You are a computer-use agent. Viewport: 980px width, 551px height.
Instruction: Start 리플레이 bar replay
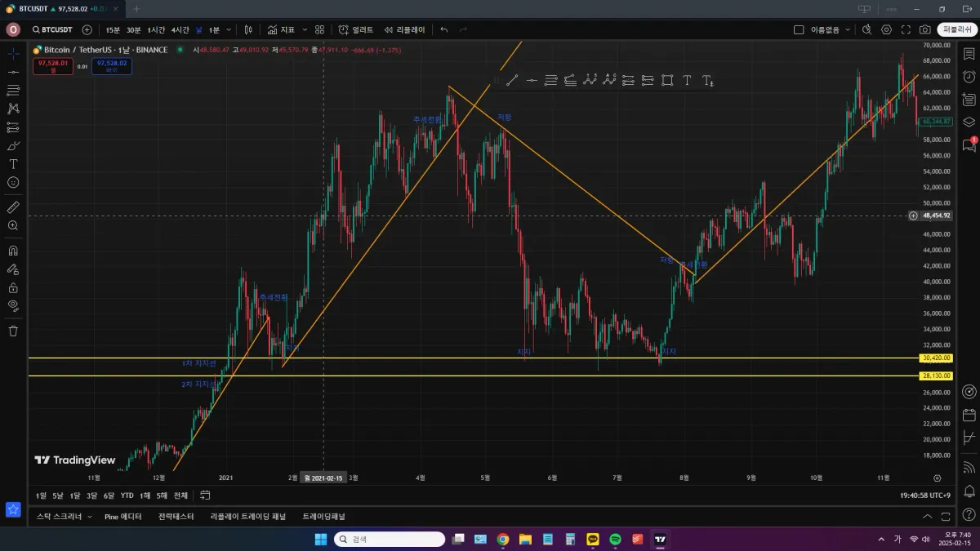pyautogui.click(x=405, y=29)
